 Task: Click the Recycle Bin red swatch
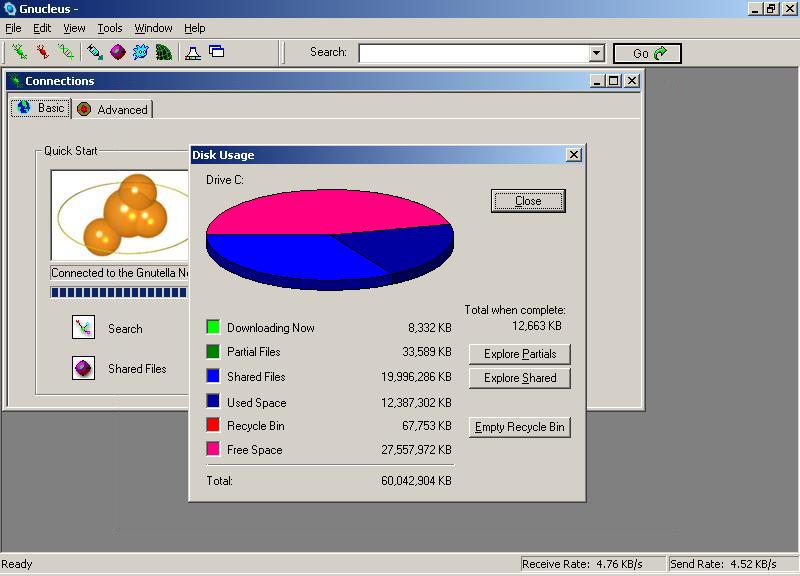[213, 424]
